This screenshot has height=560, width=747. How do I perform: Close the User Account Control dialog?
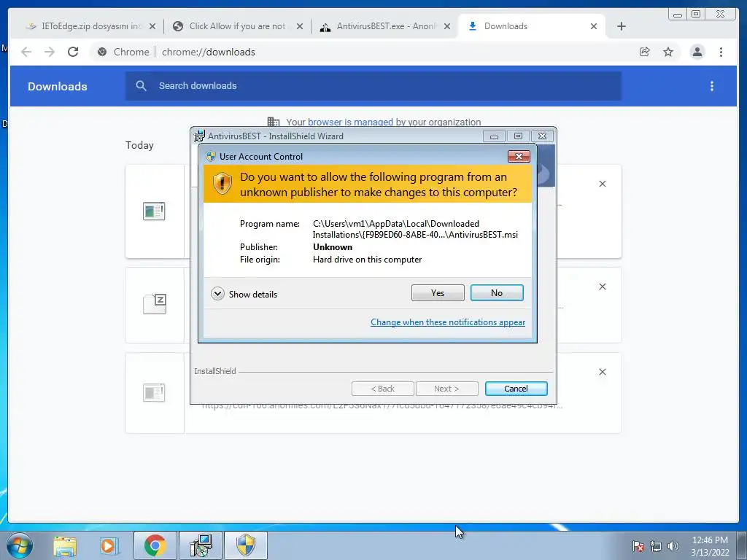pyautogui.click(x=519, y=156)
